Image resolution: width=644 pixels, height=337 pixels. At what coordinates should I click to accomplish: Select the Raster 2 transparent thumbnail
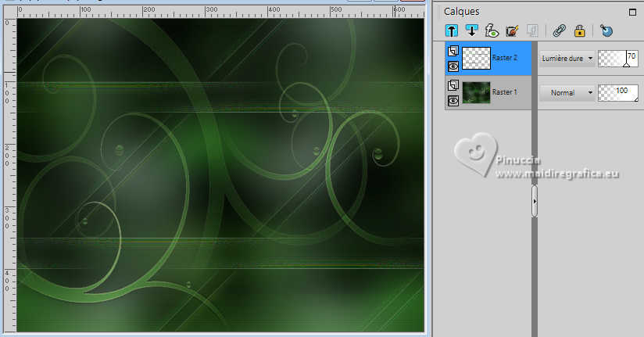click(x=477, y=58)
